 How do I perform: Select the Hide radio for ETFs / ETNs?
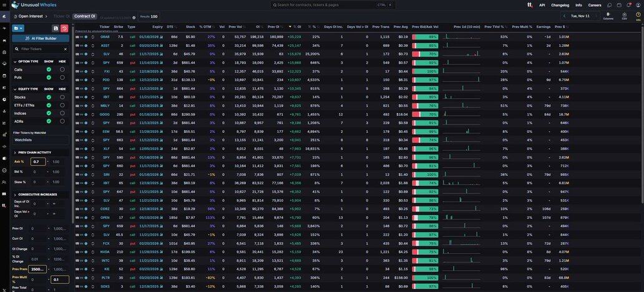(62, 105)
